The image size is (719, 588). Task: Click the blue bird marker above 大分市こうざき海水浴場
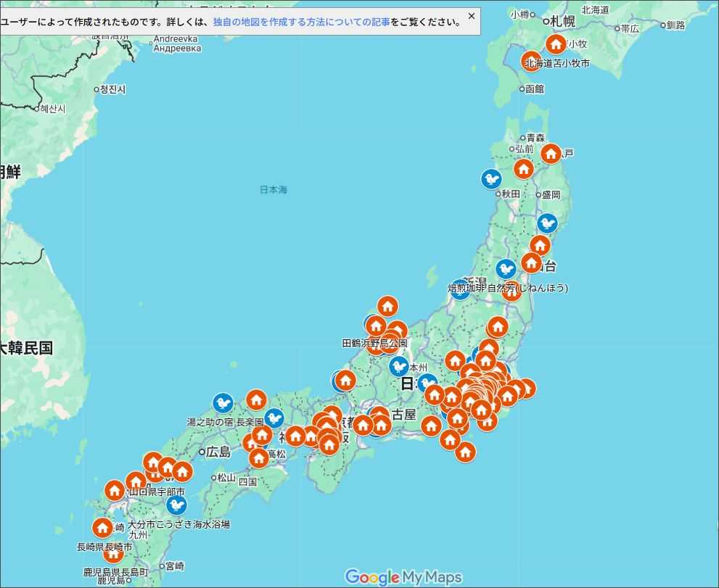coord(176,505)
